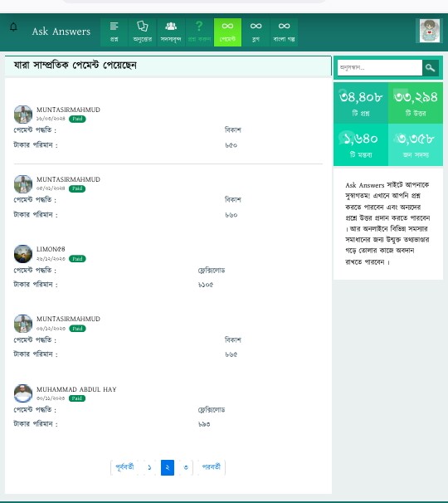Go to previous page (পূর্ববর্তী)

click(x=124, y=467)
